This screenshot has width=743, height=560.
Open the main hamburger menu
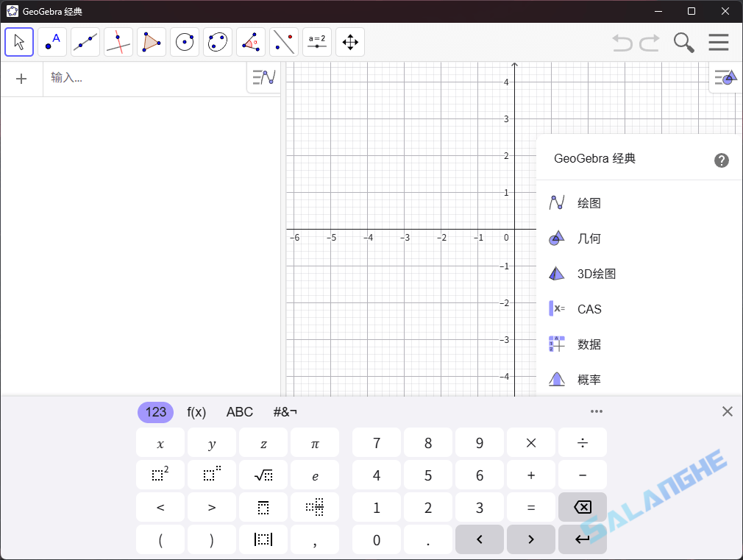719,42
